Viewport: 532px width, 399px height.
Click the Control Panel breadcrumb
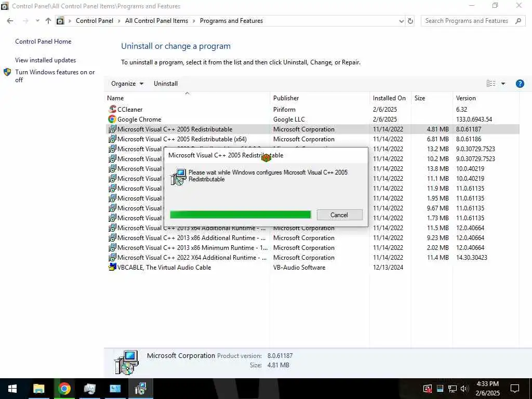(95, 21)
